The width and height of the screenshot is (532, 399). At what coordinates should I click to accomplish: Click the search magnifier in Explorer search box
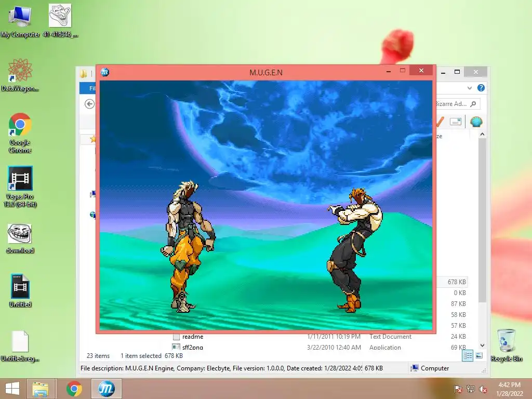(473, 104)
